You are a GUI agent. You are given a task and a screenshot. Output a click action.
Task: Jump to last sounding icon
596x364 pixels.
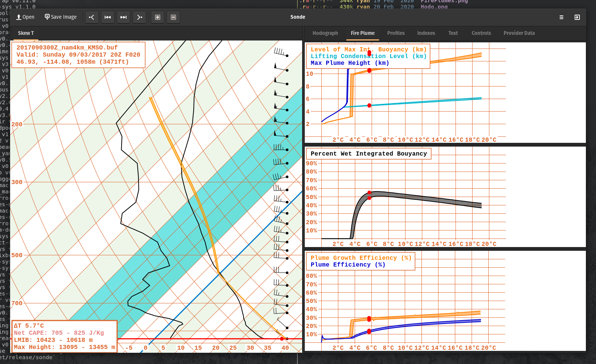[x=123, y=17]
